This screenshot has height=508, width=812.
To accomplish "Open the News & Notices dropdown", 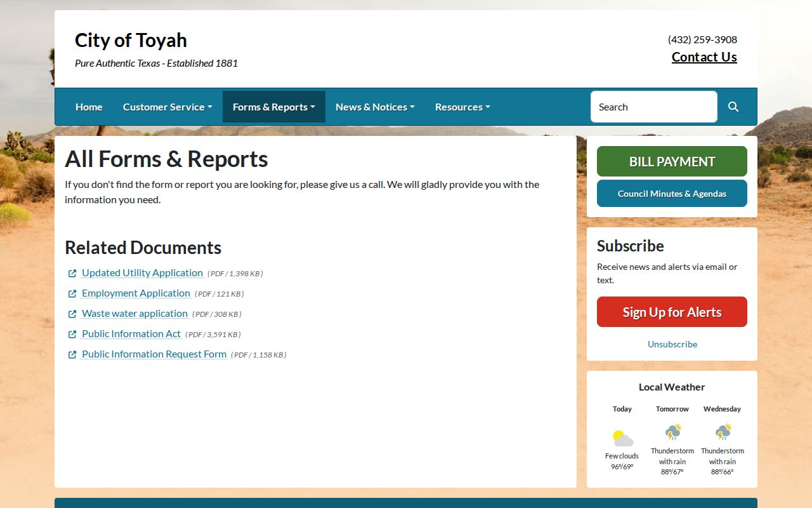I will pos(375,107).
